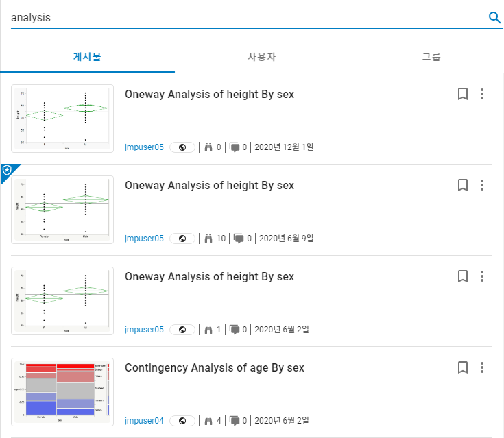The height and width of the screenshot is (438, 504).
Task: Click the globe badge on Contingency Analysis post
Action: pos(182,421)
